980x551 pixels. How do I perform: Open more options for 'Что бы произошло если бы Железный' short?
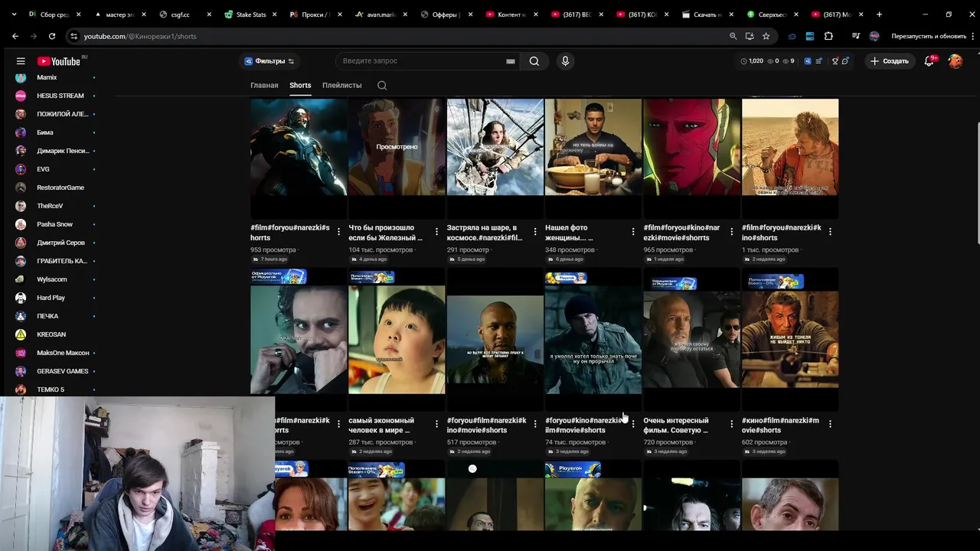(436, 231)
